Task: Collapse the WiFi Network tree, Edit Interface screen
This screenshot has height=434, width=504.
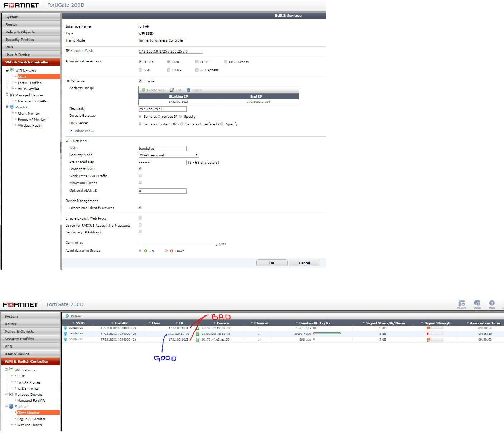Action: pyautogui.click(x=7, y=71)
